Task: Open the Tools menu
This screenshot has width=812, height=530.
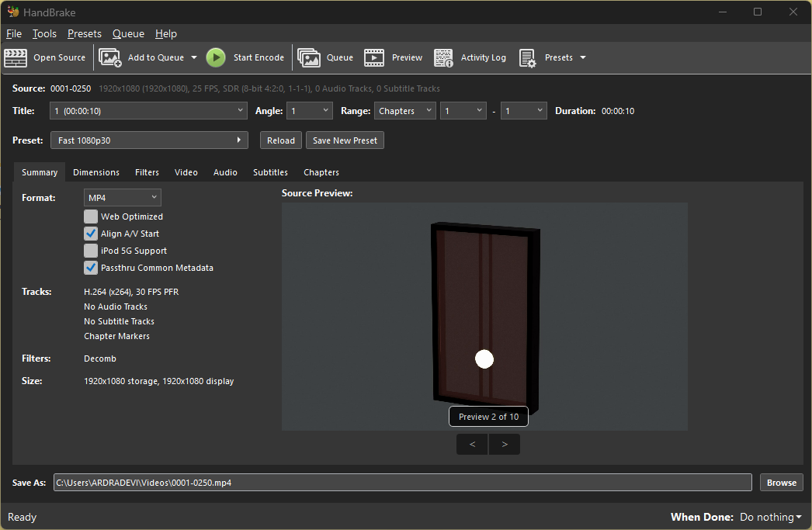Action: pyautogui.click(x=44, y=33)
